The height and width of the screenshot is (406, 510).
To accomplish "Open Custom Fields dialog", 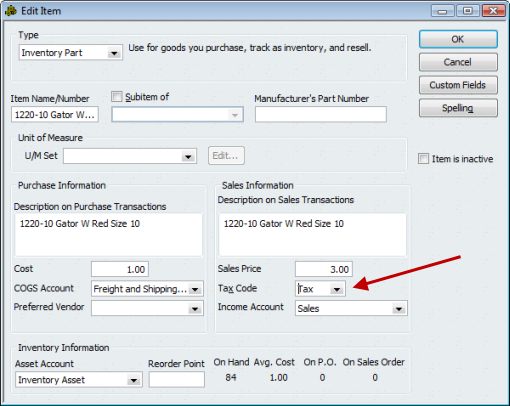I will (458, 85).
